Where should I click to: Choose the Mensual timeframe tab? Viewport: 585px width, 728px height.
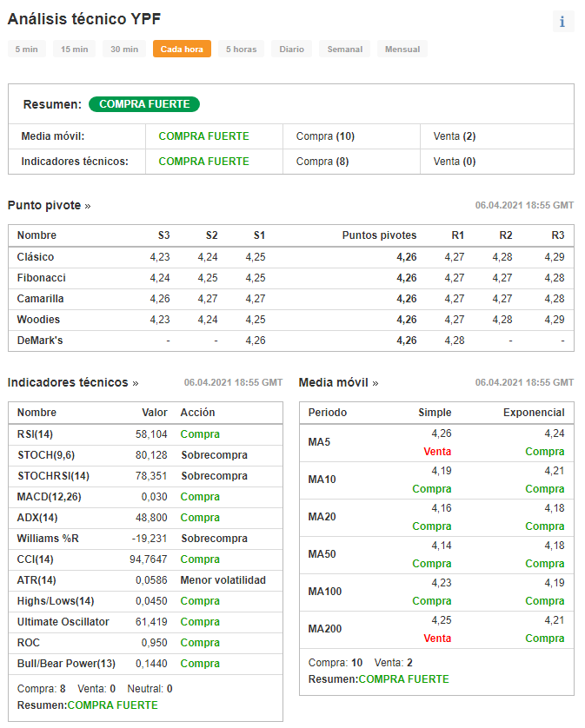(x=402, y=49)
